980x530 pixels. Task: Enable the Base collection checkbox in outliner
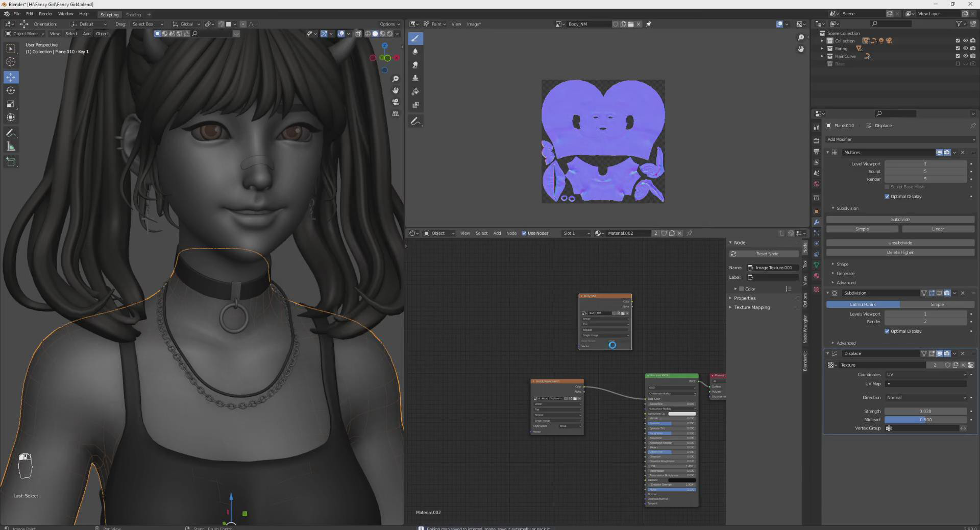pos(958,64)
